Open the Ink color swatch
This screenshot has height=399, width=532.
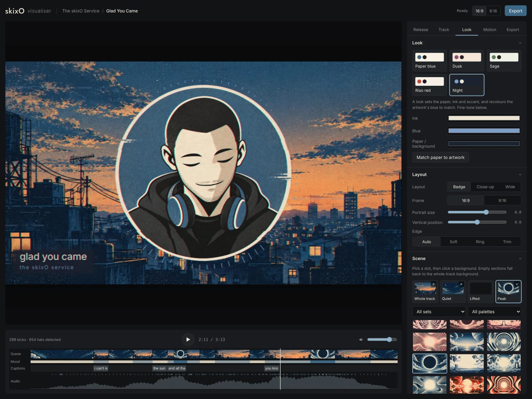pyautogui.click(x=484, y=118)
